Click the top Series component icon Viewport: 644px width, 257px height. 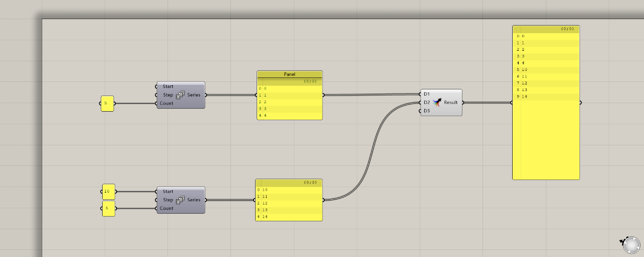(180, 95)
